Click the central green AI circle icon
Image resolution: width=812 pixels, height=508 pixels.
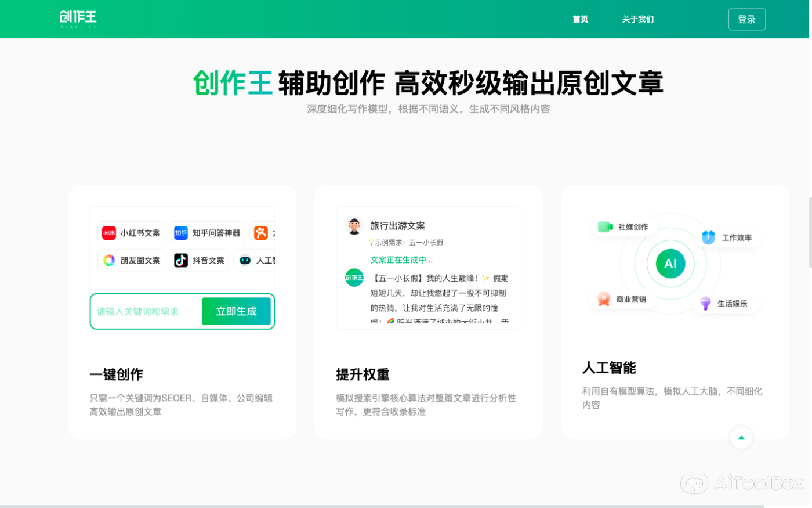670,263
